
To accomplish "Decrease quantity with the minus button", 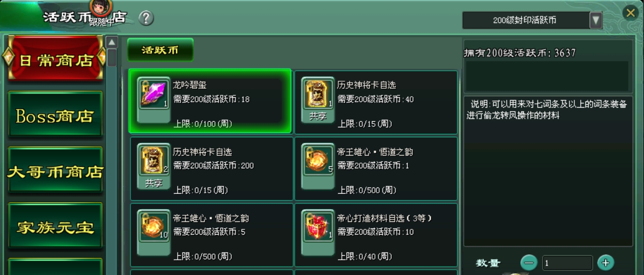I will [529, 263].
